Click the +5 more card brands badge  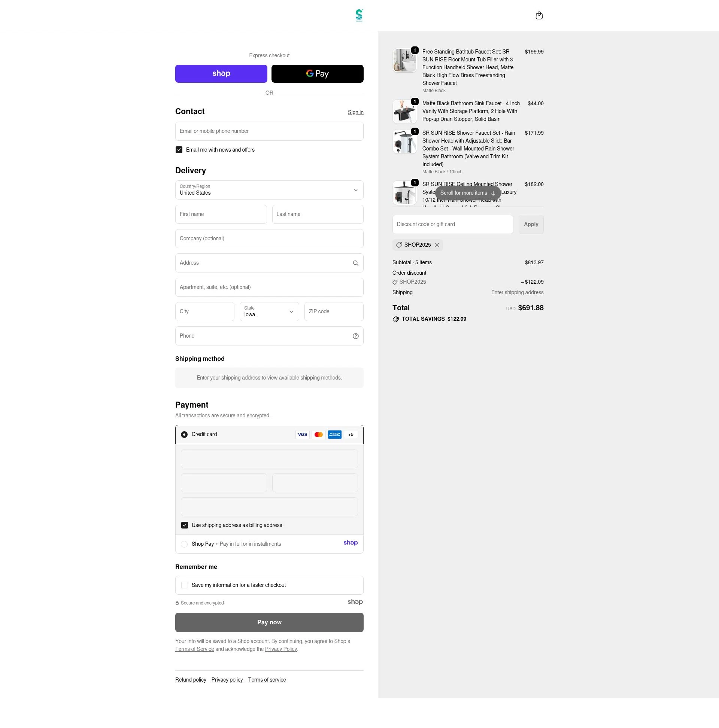coord(351,435)
